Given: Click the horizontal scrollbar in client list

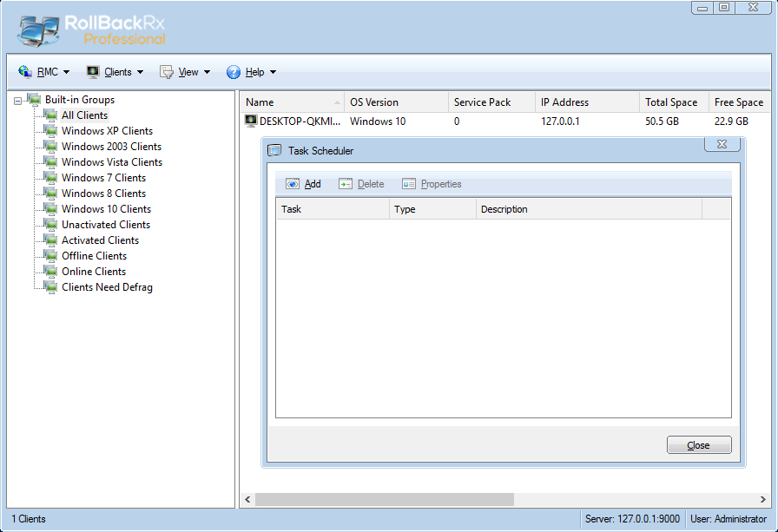Looking at the screenshot, I should (x=384, y=499).
